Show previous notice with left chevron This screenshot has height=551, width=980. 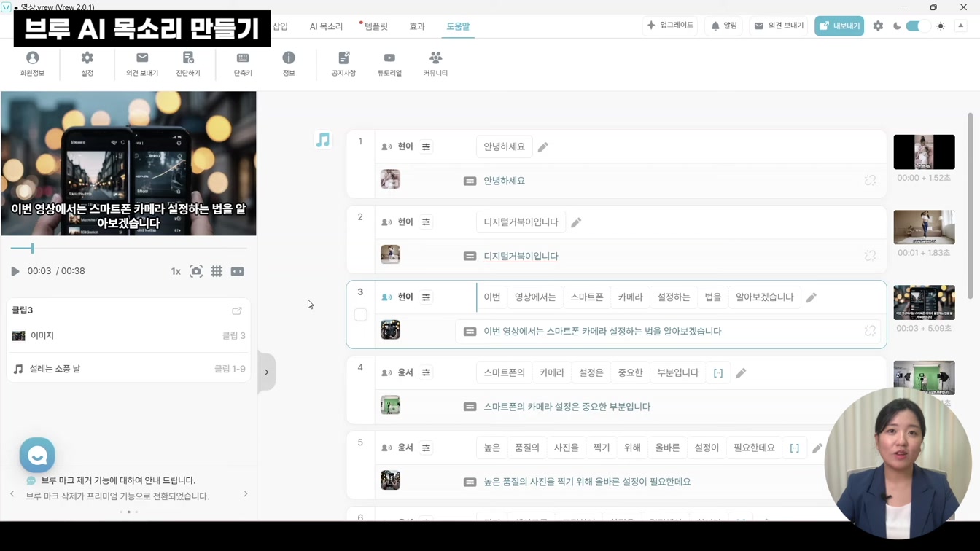point(12,494)
